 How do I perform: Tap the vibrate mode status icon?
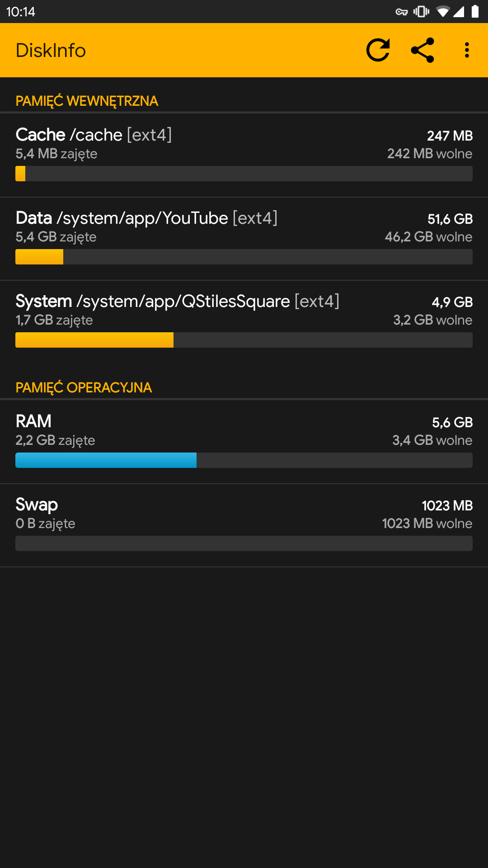pos(421,12)
